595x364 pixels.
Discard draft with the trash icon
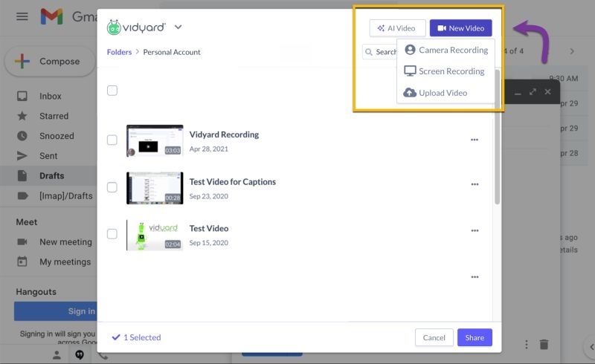pos(544,344)
